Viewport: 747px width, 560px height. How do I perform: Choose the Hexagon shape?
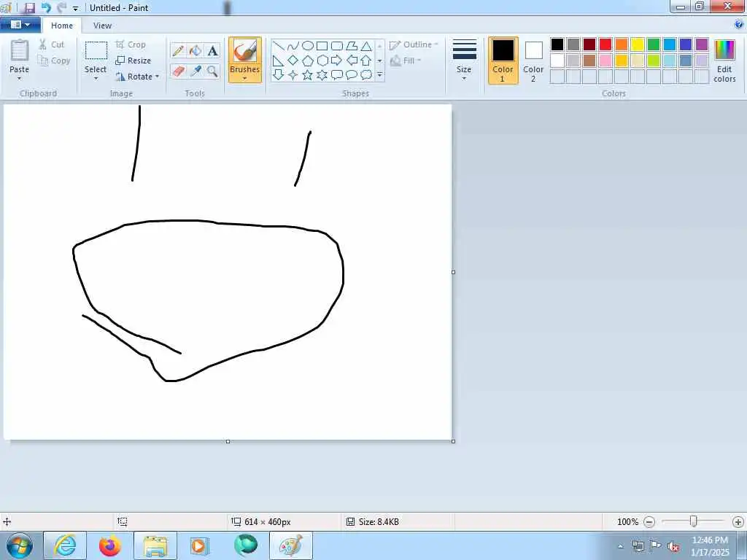click(322, 61)
